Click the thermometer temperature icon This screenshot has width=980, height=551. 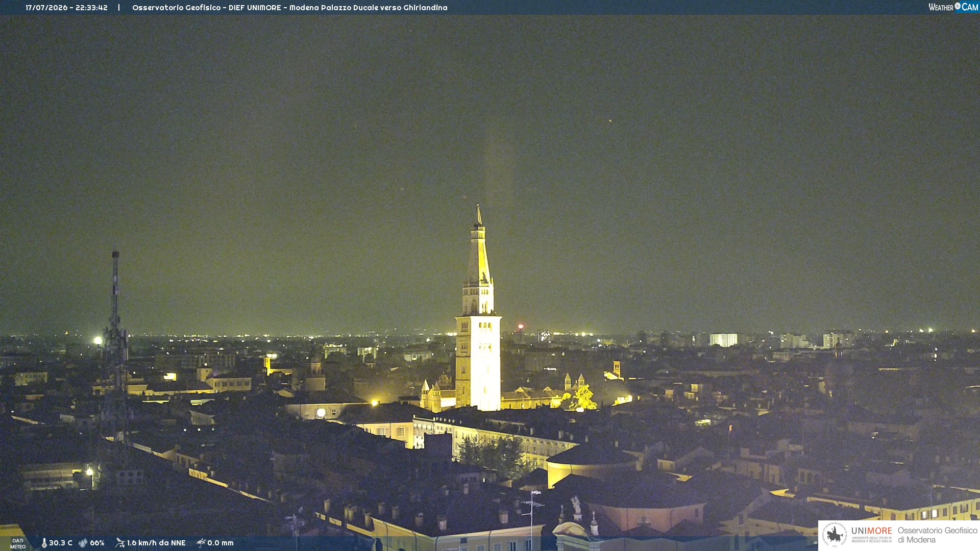click(44, 543)
